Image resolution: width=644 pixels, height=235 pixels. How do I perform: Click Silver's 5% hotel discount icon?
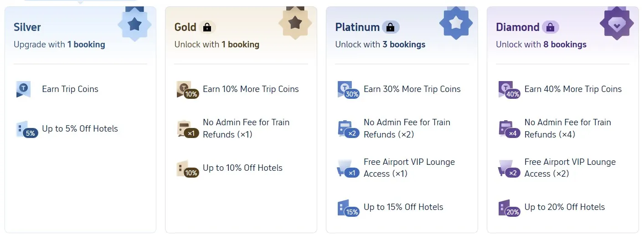pyautogui.click(x=26, y=129)
